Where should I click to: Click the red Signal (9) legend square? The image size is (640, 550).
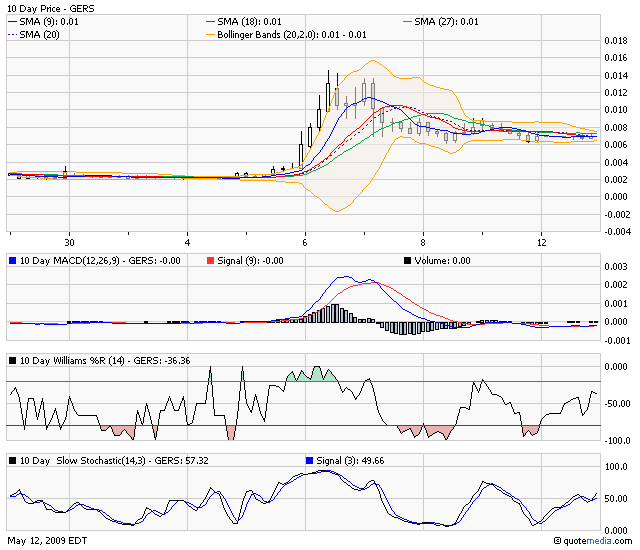pyautogui.click(x=210, y=260)
